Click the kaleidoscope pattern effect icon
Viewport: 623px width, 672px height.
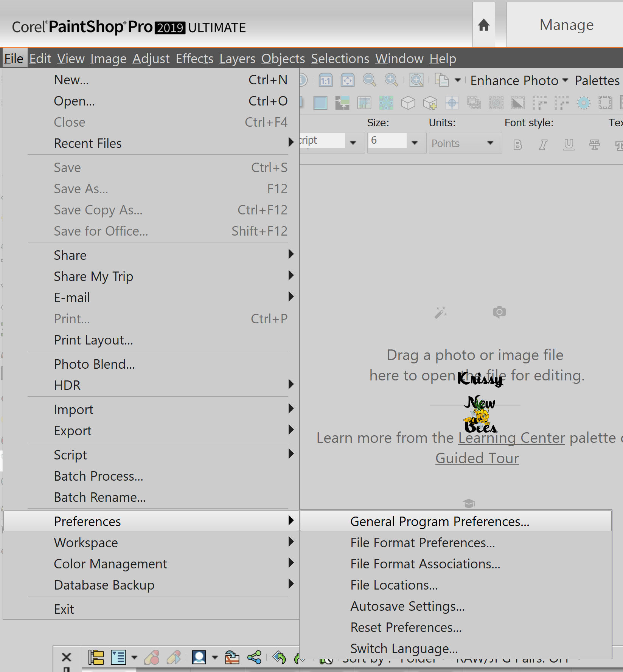click(386, 103)
